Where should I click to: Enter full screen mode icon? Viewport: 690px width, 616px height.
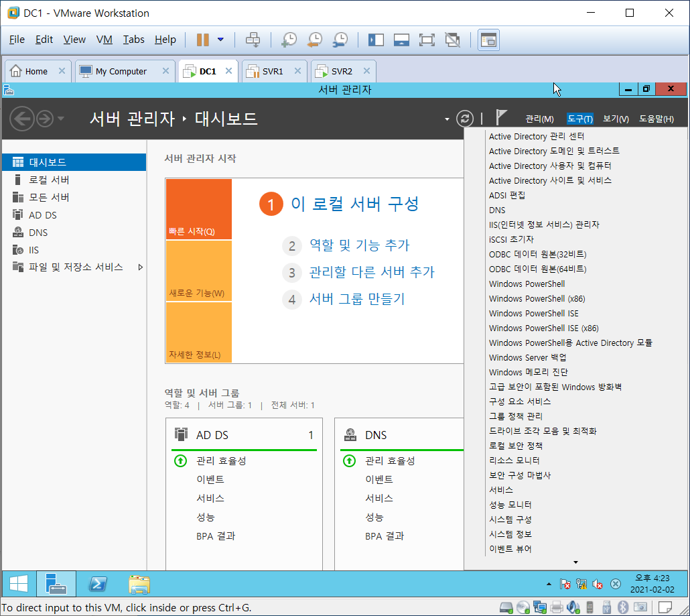pos(427,40)
